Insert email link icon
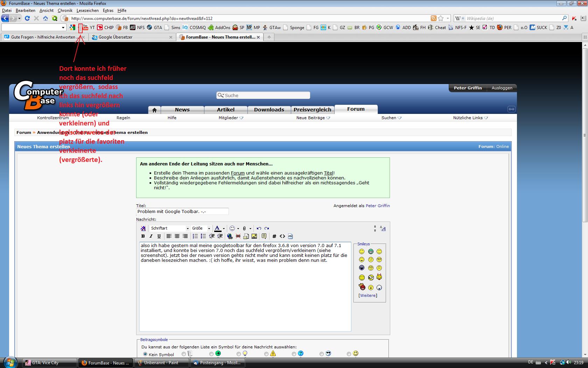This screenshot has width=588, height=368. click(246, 236)
